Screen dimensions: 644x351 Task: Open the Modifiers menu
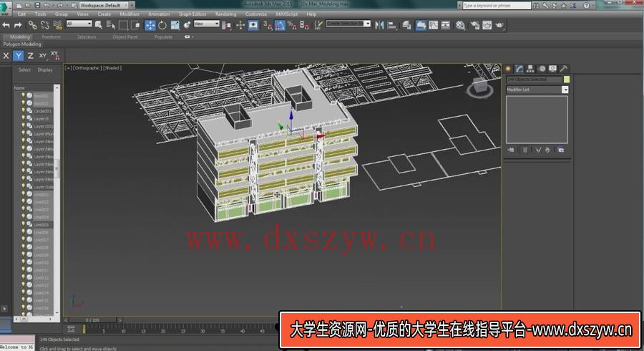(x=130, y=14)
